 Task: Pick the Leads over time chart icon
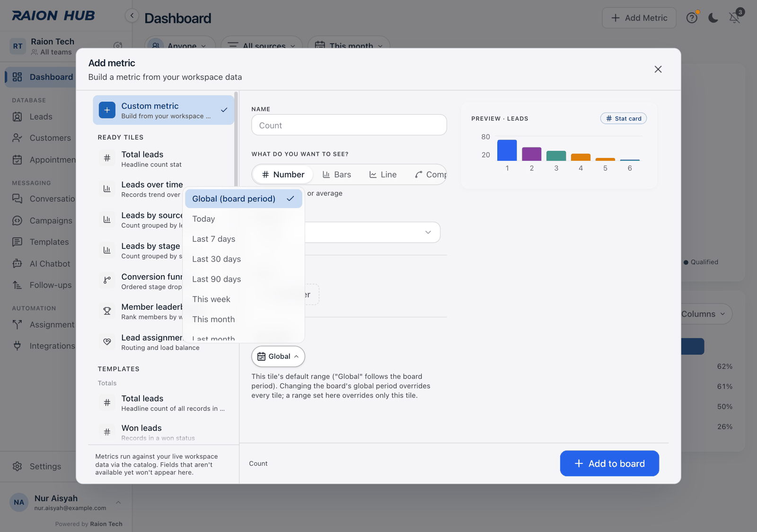point(107,189)
